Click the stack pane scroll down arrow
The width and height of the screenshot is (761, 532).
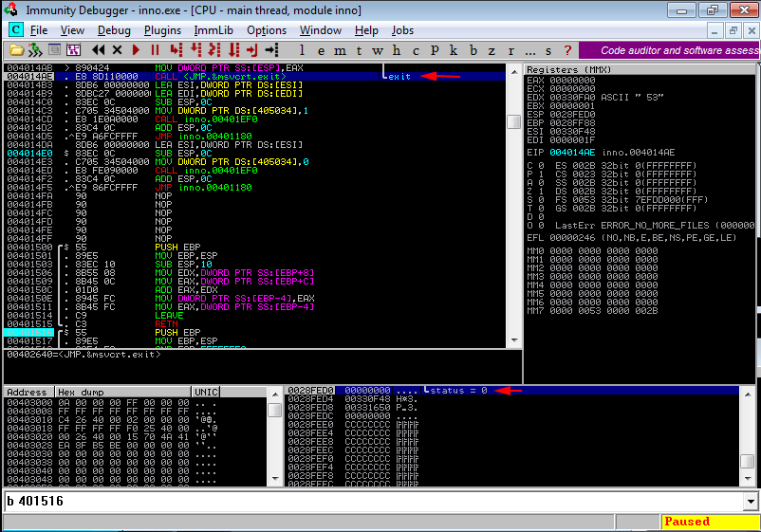click(x=748, y=479)
